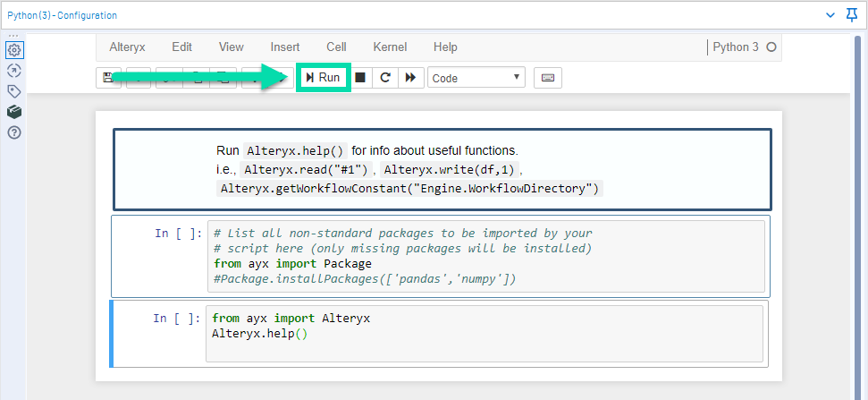Open the Insert menu
The width and height of the screenshot is (868, 400).
(x=285, y=47)
